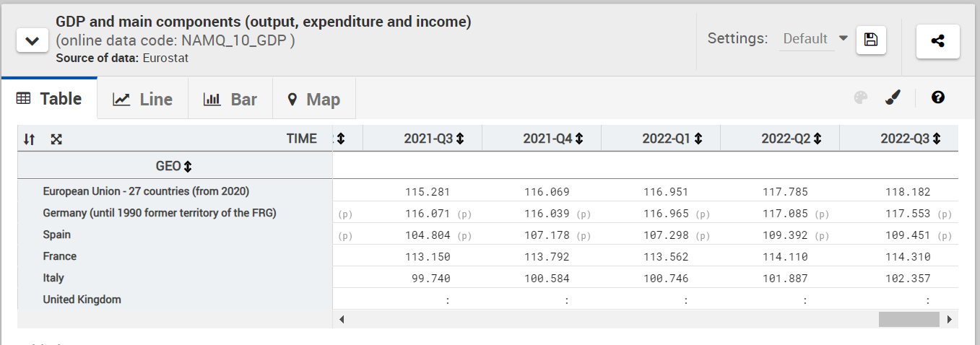Switch to the Bar chart tab

click(x=230, y=100)
